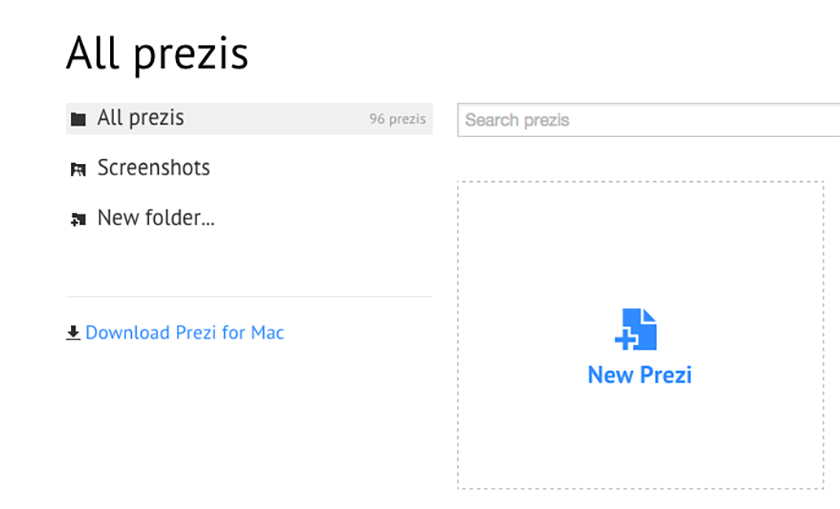Viewport: 840px width, 509px height.
Task: Follow the Download Prezi for Mac link
Action: (x=184, y=333)
